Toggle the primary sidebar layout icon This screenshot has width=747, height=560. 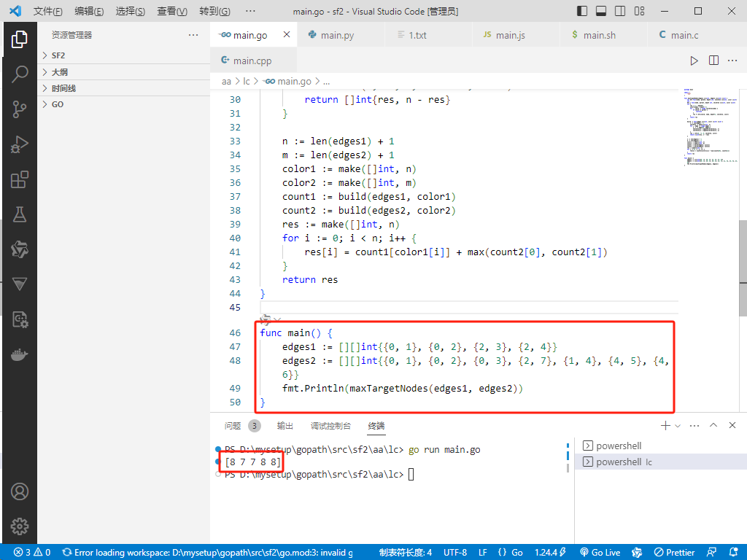[581, 11]
